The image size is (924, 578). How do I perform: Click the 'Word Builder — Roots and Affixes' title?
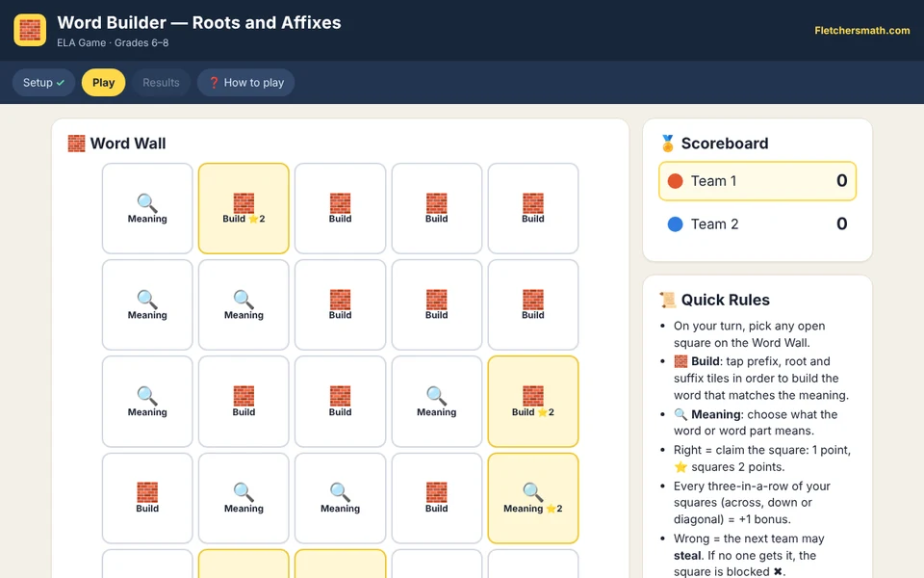click(x=199, y=22)
